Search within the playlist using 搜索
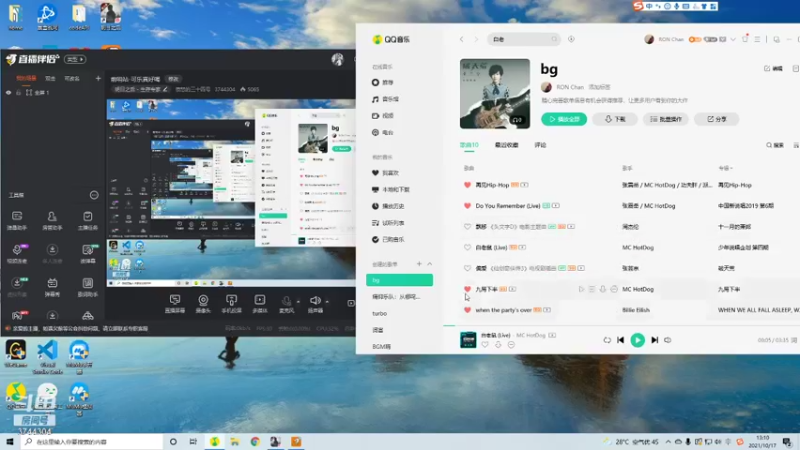The width and height of the screenshot is (800, 450). click(774, 145)
